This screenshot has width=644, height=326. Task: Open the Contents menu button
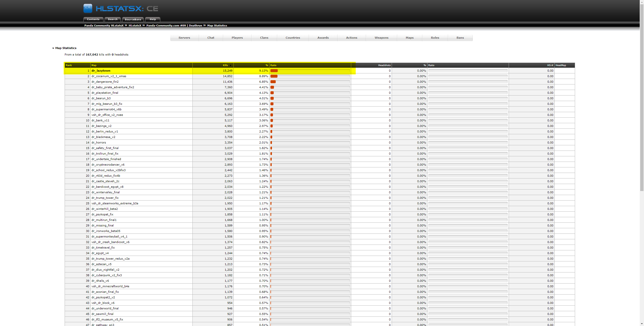[x=93, y=19]
